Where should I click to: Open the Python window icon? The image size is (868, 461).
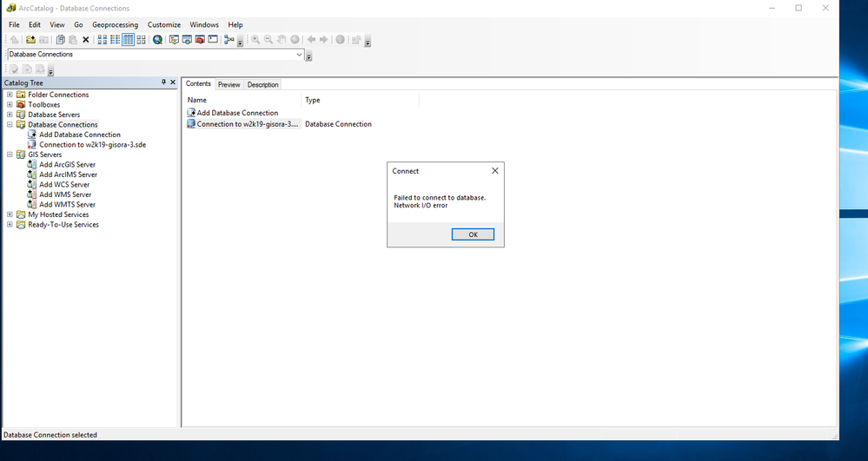(x=213, y=39)
